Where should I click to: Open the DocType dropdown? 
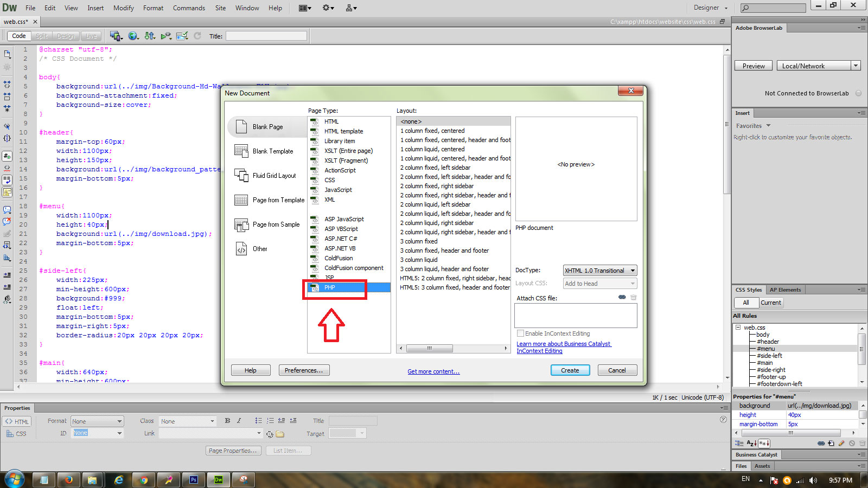tap(599, 271)
